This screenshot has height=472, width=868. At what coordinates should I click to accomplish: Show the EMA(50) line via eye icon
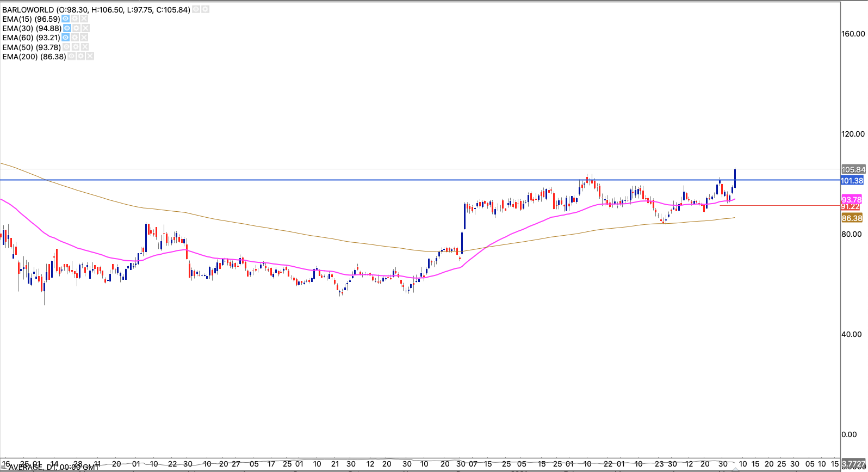click(66, 47)
